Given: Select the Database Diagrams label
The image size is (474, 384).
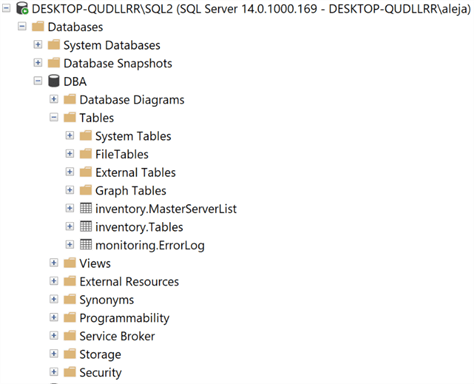Looking at the screenshot, I should point(132,100).
